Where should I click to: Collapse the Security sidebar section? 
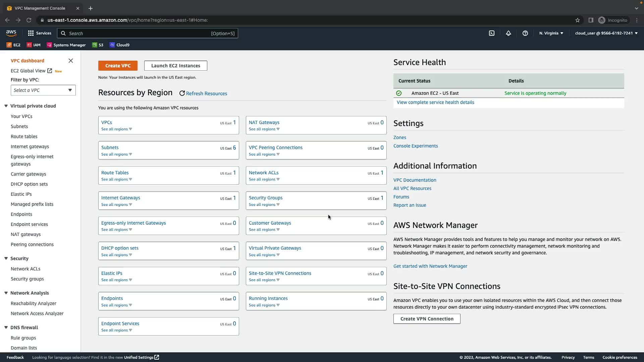tap(6, 258)
